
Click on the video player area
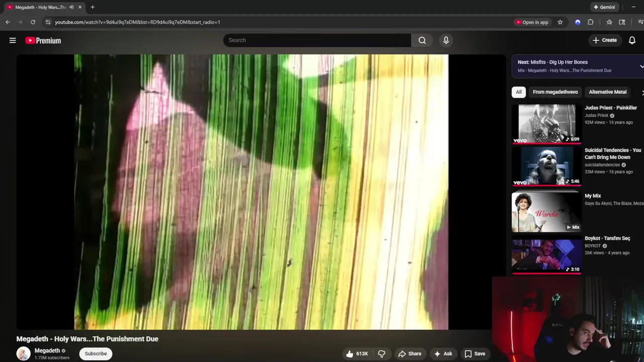(261, 192)
